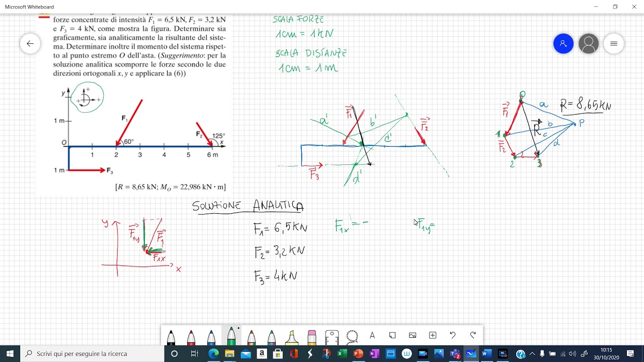Open Wi-Fi network settings in tray
The height and width of the screenshot is (362, 644).
click(563, 354)
